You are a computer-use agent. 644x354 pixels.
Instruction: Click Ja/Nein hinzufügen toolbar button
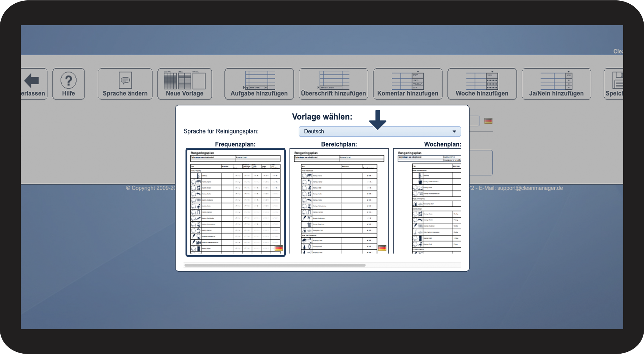coord(557,84)
